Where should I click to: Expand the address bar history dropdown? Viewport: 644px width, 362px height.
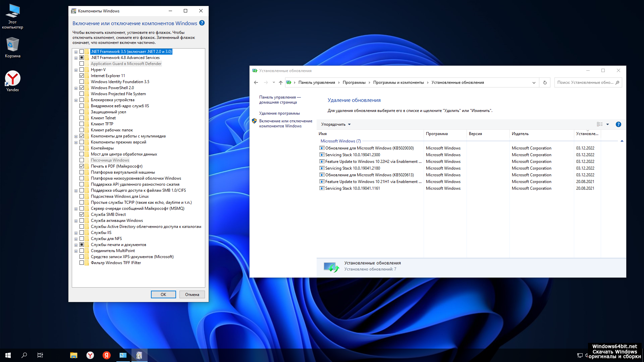(534, 82)
